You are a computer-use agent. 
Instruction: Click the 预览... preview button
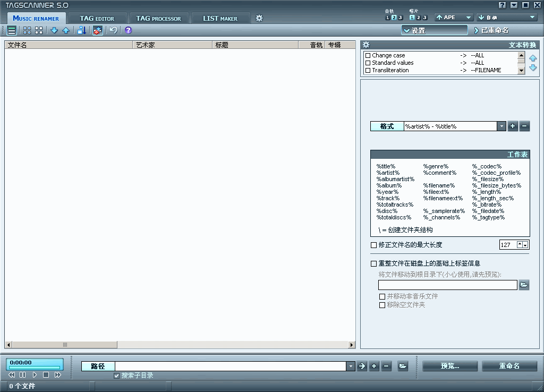click(x=450, y=366)
